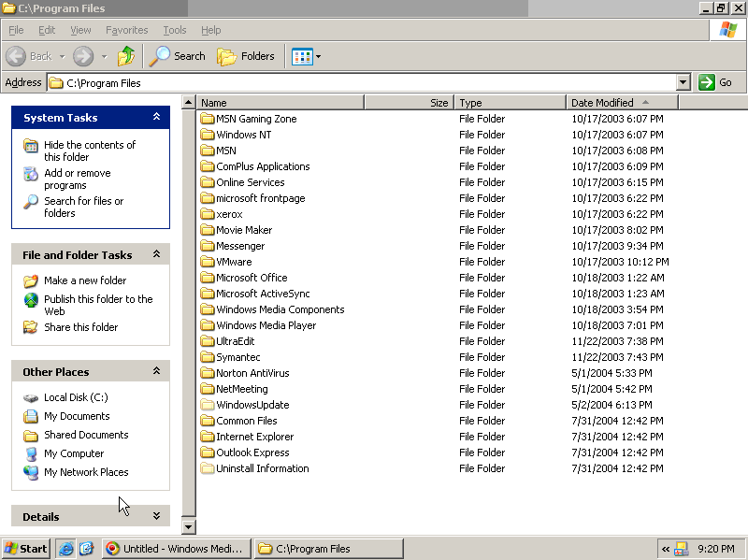Select the Microsoft Office folder name
Screen dimensions: 748x560
[x=252, y=278]
